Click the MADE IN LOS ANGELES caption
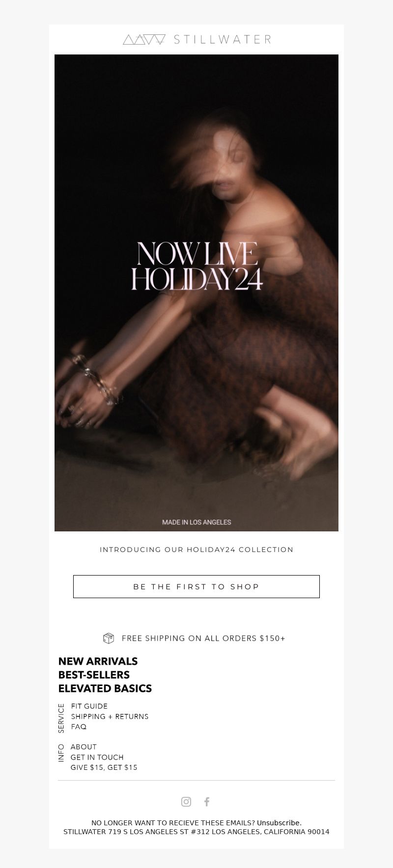Image resolution: width=393 pixels, height=868 pixels. (x=196, y=522)
